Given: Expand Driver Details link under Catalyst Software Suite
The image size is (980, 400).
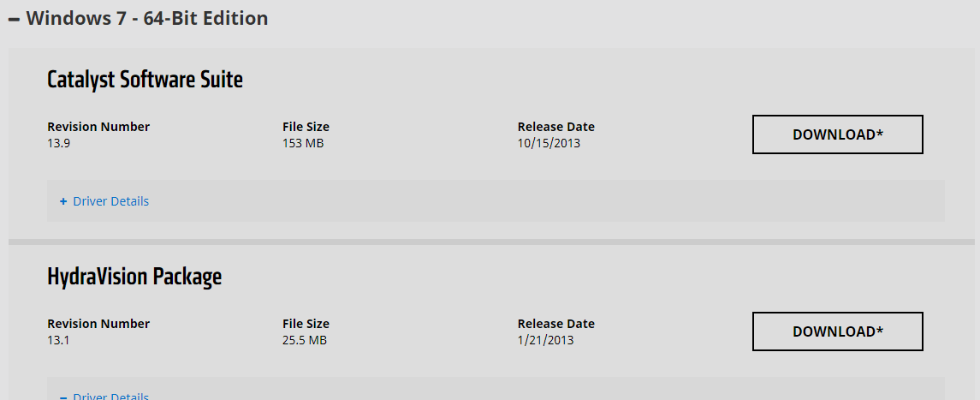Looking at the screenshot, I should pos(110,201).
